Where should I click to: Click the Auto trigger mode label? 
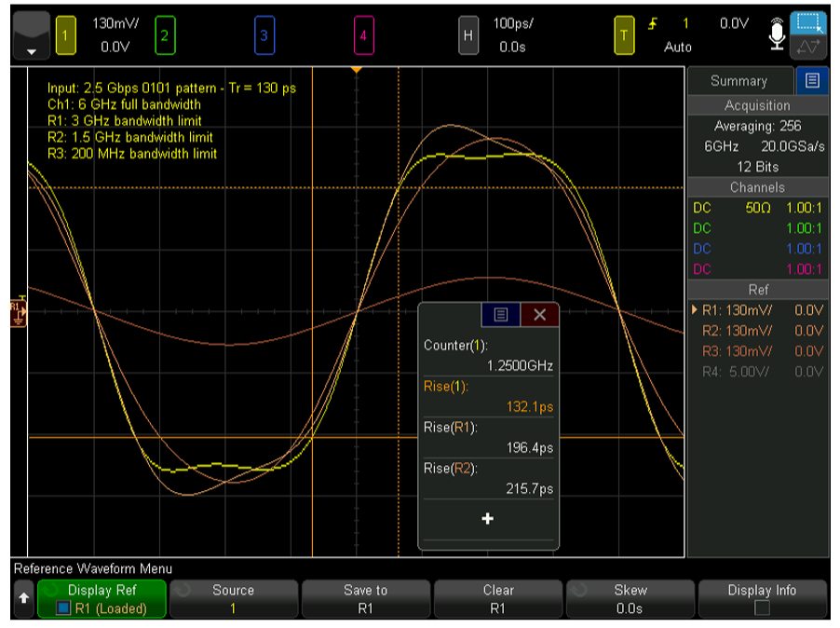[x=678, y=48]
